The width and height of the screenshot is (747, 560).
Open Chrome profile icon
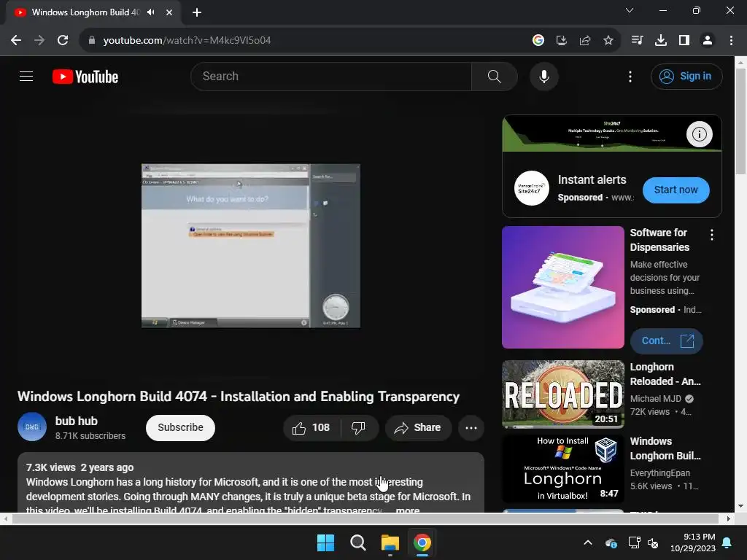708,41
